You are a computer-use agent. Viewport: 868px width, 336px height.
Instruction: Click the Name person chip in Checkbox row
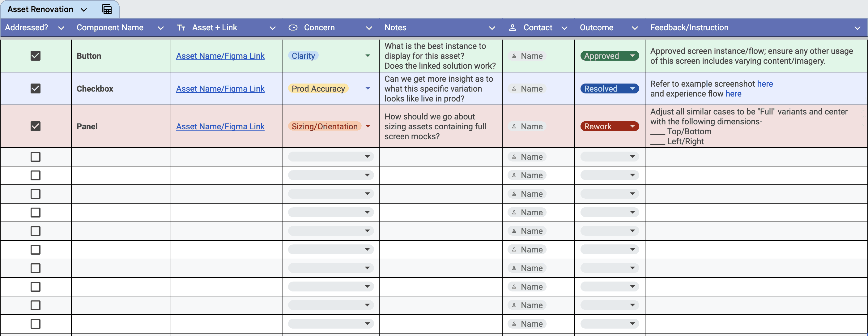[x=527, y=89]
